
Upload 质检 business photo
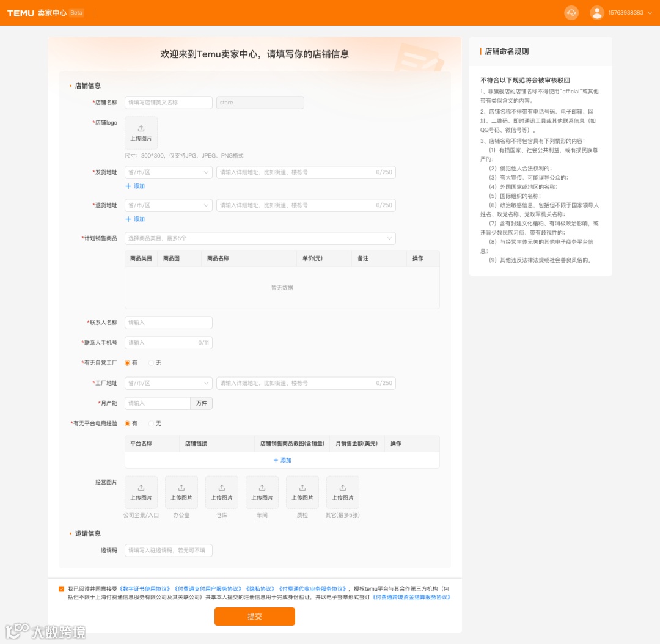pyautogui.click(x=302, y=492)
